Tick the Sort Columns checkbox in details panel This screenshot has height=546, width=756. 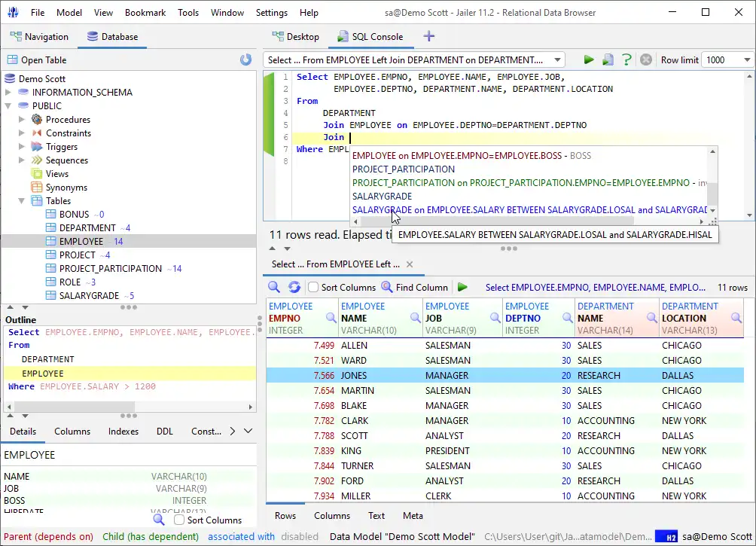(179, 520)
